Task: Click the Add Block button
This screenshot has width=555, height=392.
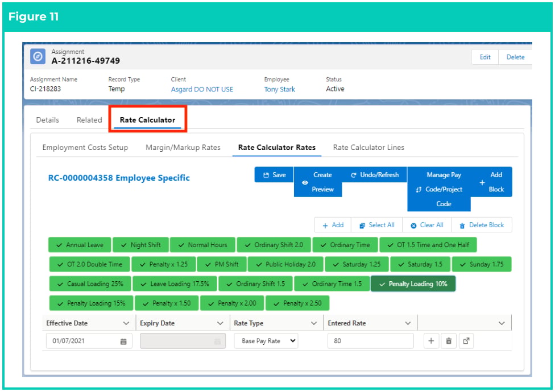Action: pos(492,182)
